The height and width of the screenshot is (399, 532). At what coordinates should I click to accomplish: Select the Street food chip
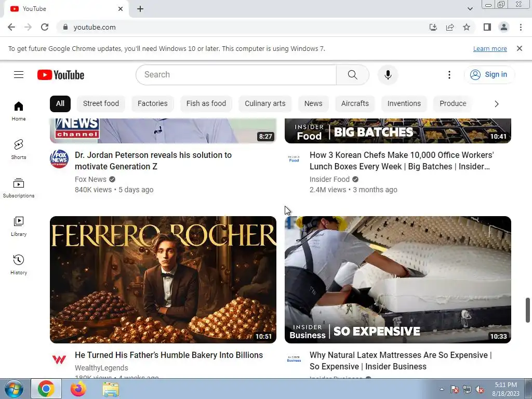(101, 103)
